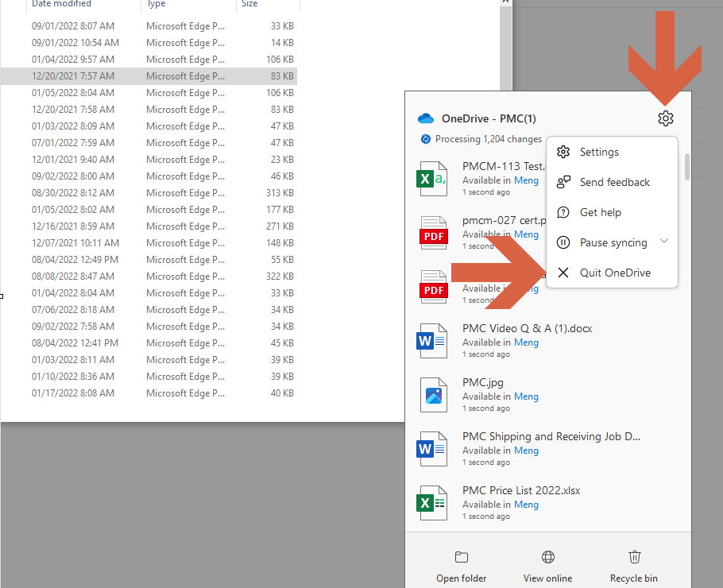Open Meng link under PMC Shipping and Receiving

point(526,450)
